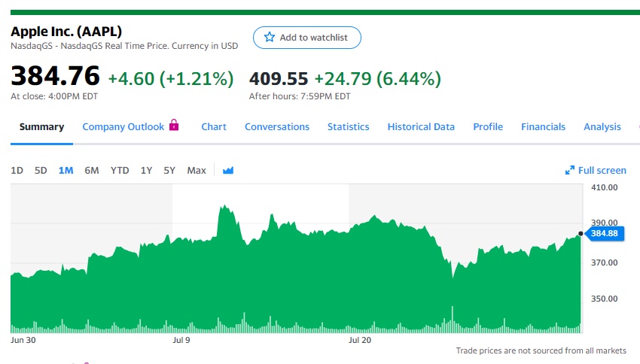Viewport: 640px width, 364px height.
Task: Select the 6M chart range
Action: click(92, 171)
